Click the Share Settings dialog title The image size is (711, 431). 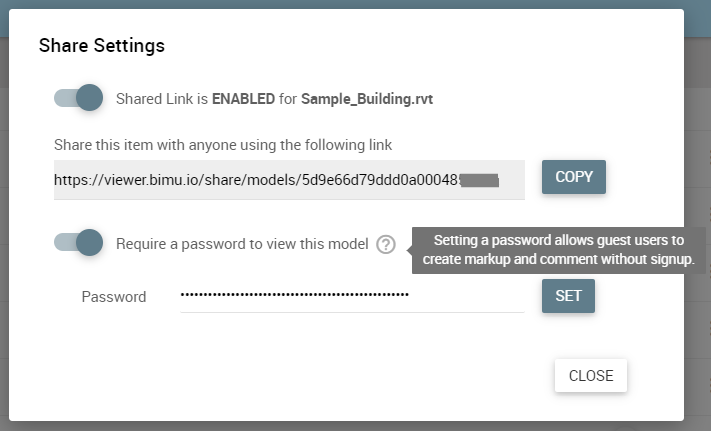pyautogui.click(x=102, y=45)
